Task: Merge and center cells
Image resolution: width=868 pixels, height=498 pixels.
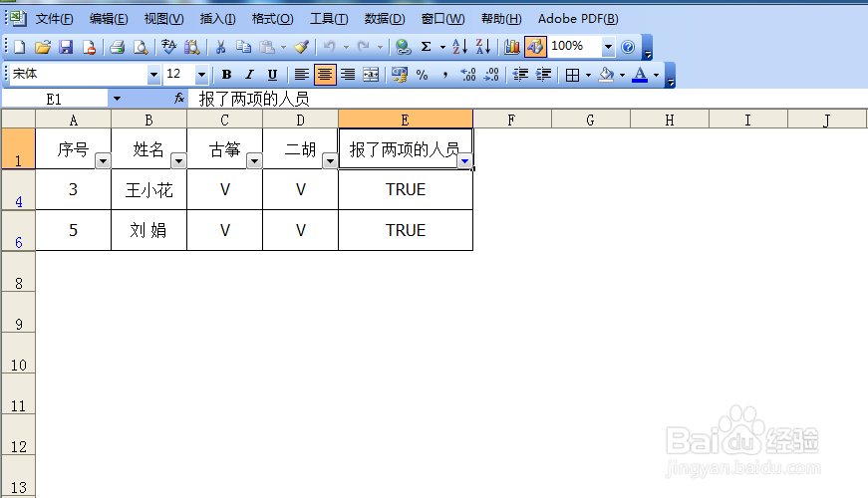Action: point(371,75)
